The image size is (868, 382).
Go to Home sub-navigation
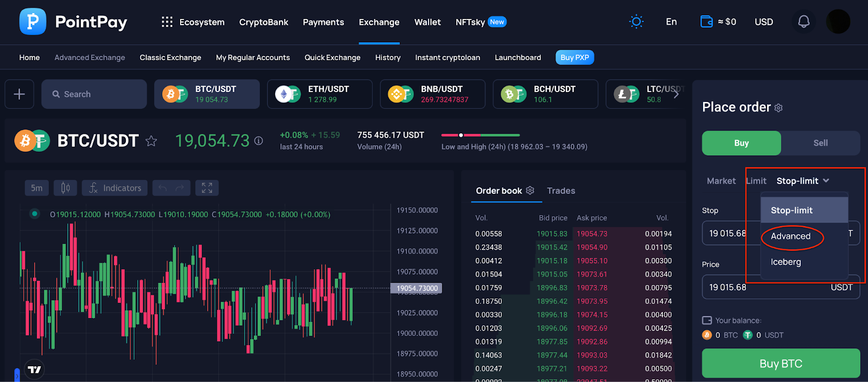point(29,57)
